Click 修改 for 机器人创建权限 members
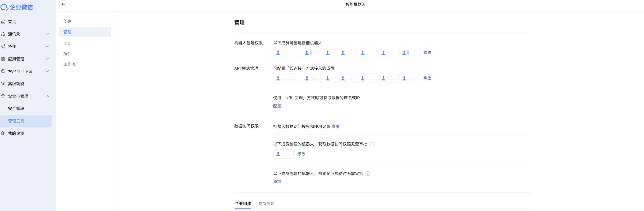The image size is (644, 211). click(x=427, y=53)
